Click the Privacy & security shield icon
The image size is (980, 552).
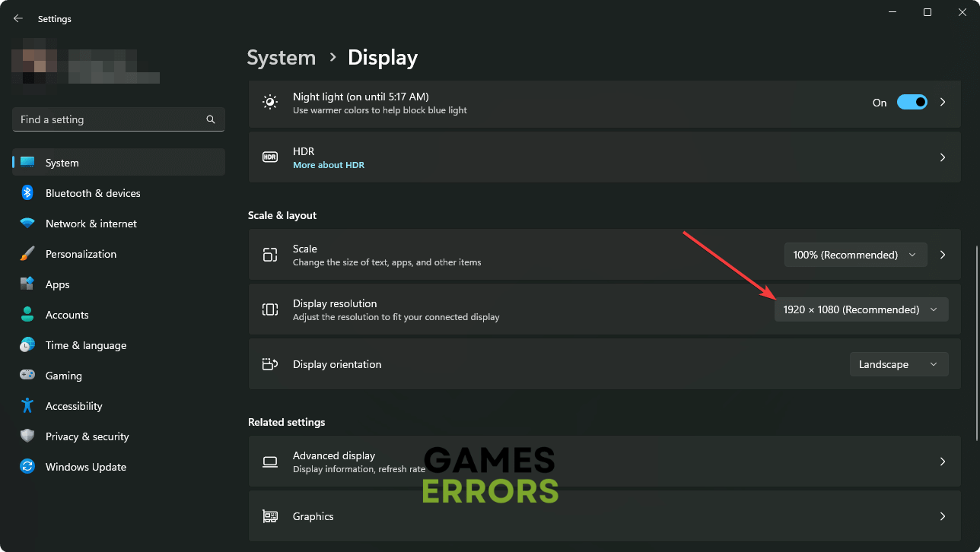click(x=27, y=436)
